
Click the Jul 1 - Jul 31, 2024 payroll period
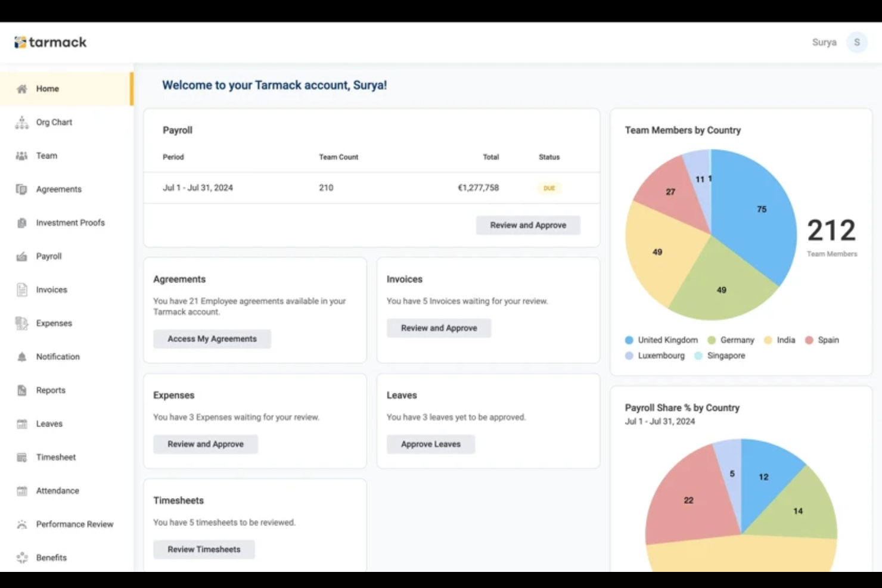pos(198,188)
